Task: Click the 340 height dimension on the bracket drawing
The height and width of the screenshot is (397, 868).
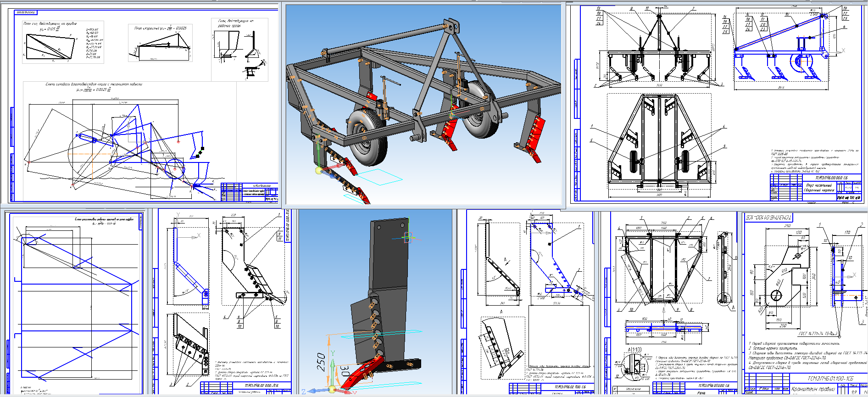Action: [x=813, y=277]
